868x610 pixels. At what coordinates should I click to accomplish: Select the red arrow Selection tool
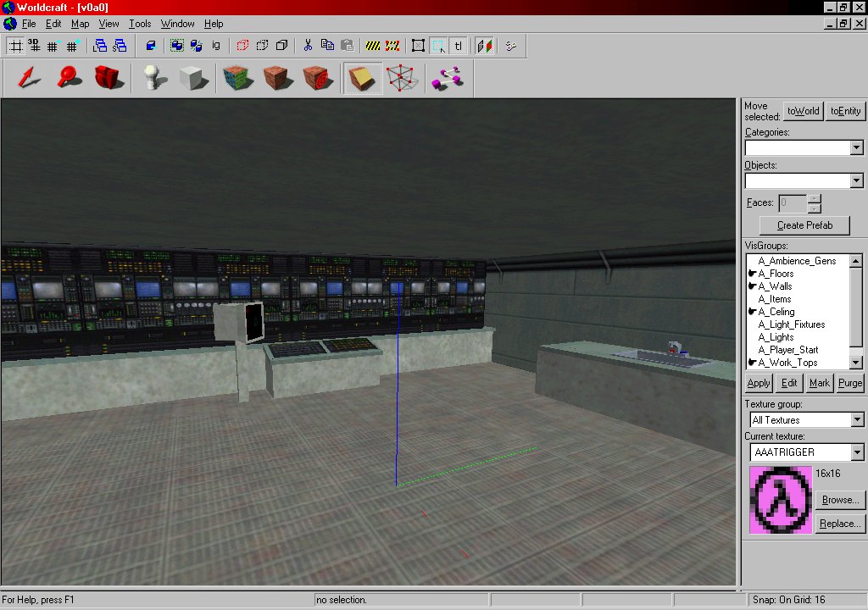point(28,78)
